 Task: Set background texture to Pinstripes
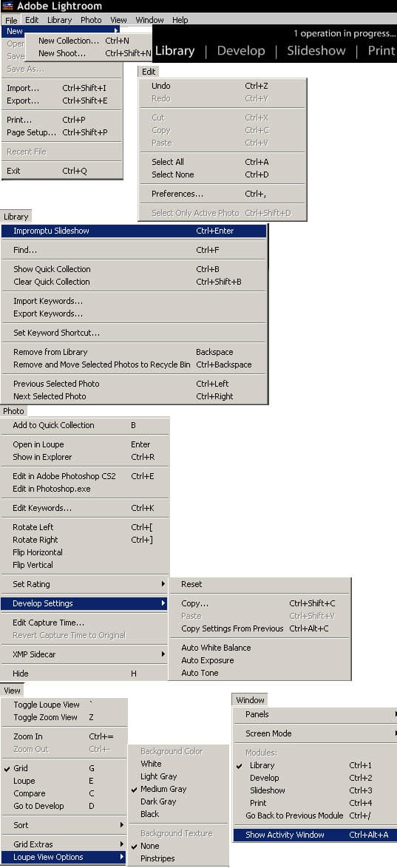tap(178, 858)
